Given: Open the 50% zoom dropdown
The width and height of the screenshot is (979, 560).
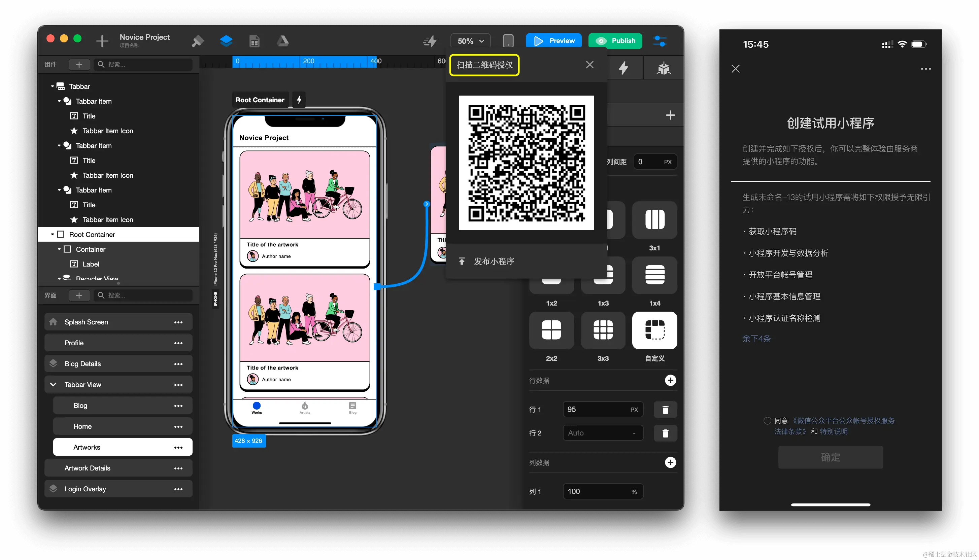Looking at the screenshot, I should tap(470, 41).
